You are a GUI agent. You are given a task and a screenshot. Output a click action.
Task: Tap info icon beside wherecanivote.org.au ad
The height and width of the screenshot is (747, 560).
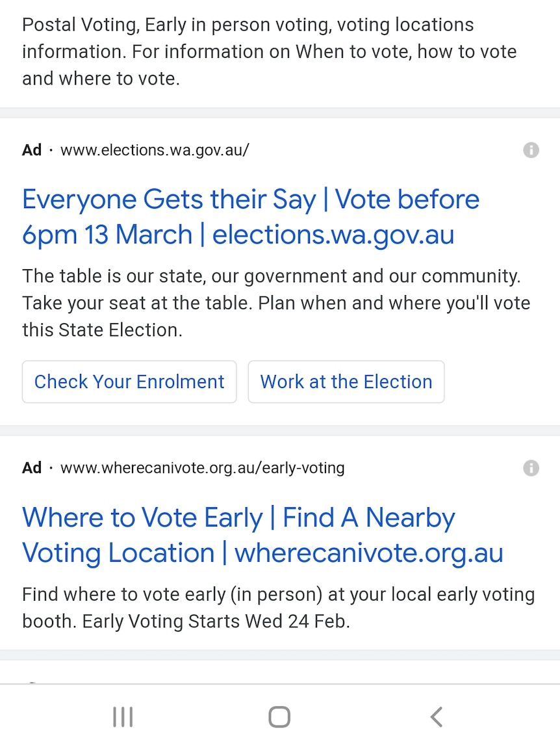[x=531, y=468]
